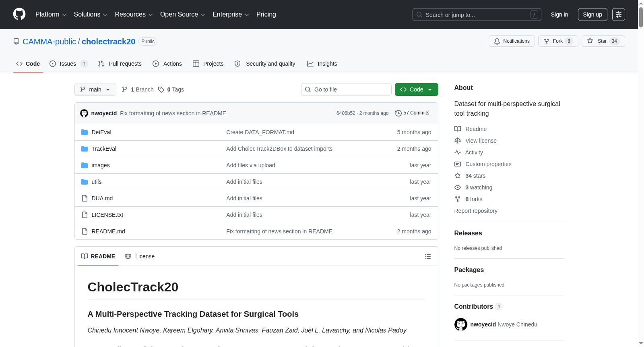Screen dimensions: 644x347
Task: Open commit message 'Add ChoLecTrack2DBox to dataset imports'
Action: (279, 149)
